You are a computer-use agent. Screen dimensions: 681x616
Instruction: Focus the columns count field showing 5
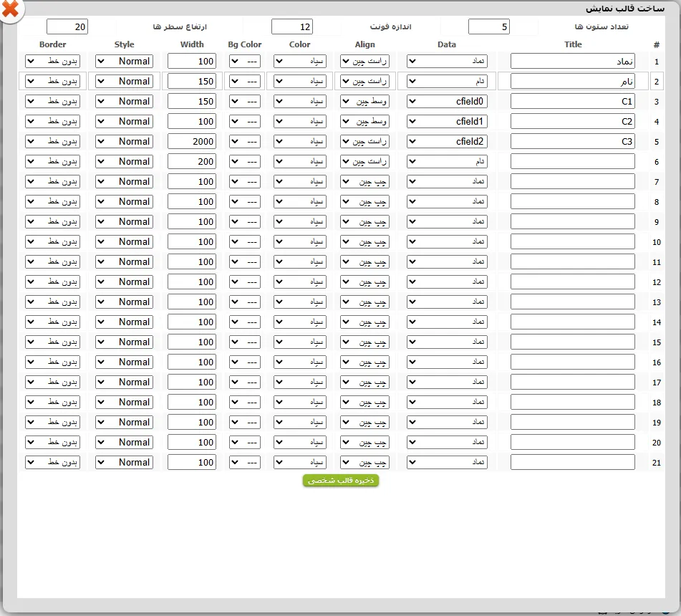(x=489, y=27)
